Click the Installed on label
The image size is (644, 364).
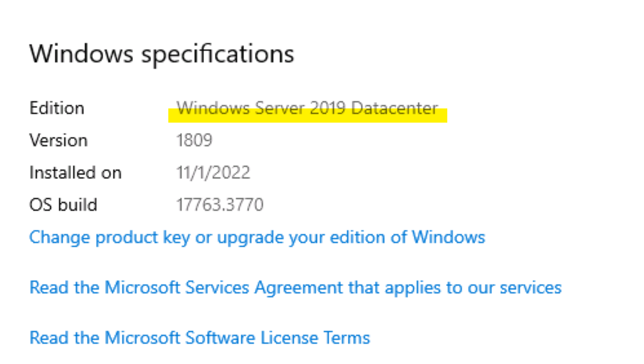click(x=75, y=173)
